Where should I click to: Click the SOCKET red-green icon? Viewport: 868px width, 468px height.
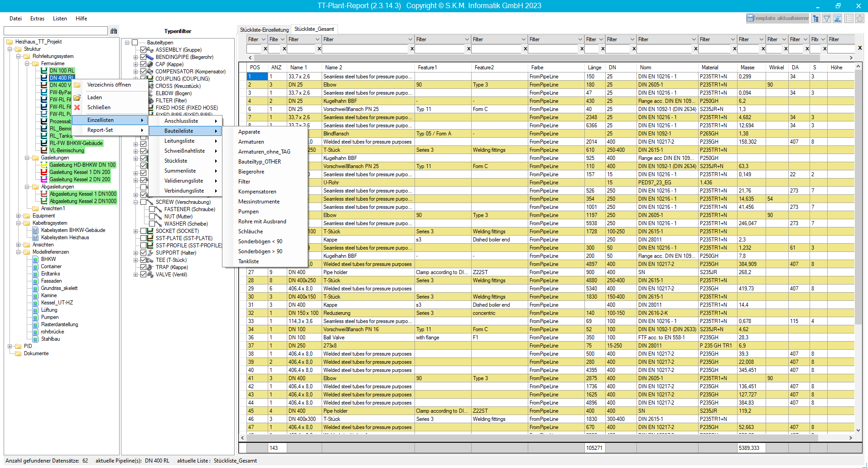coord(150,231)
